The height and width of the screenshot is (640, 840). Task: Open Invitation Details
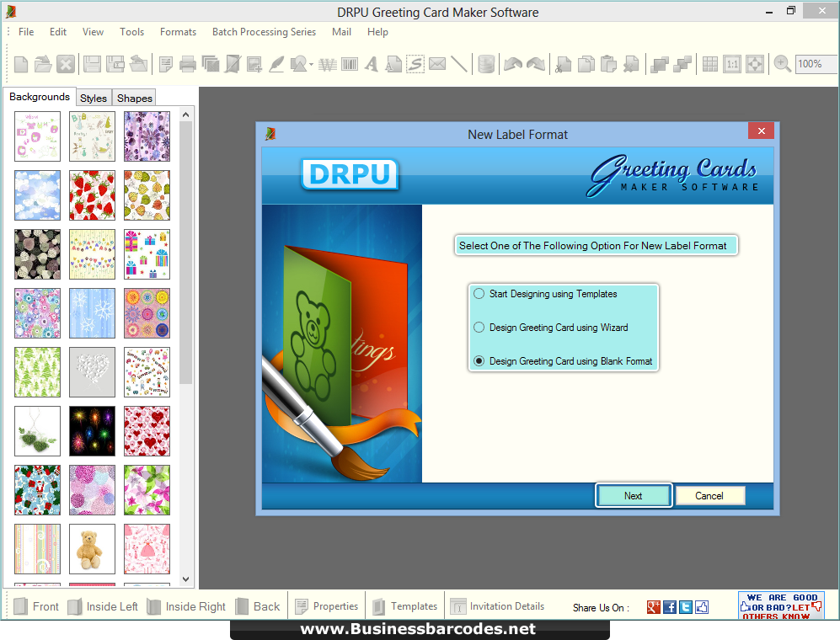(x=497, y=606)
